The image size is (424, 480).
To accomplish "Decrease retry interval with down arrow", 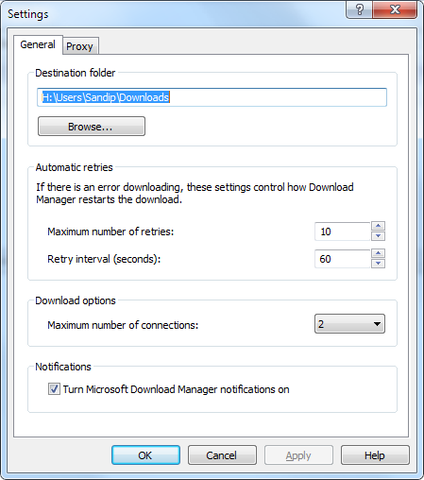I will 378,263.
